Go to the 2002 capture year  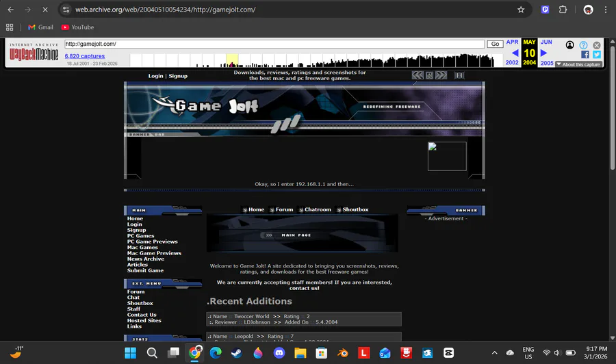[x=512, y=63]
